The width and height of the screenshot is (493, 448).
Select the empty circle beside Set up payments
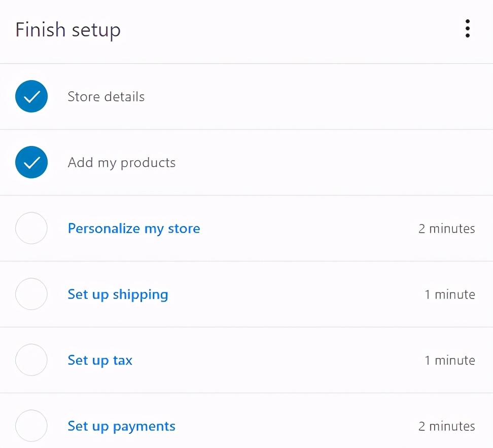click(x=31, y=426)
